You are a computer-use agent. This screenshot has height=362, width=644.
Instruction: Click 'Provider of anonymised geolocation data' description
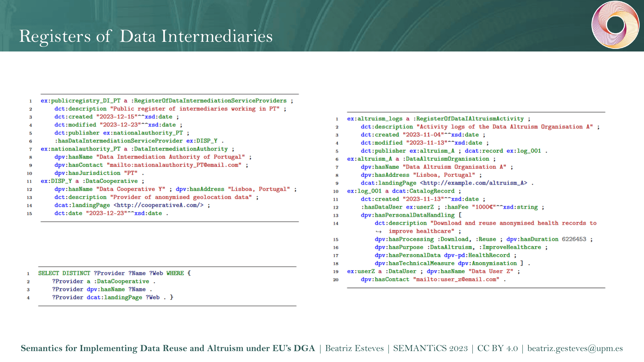181,197
